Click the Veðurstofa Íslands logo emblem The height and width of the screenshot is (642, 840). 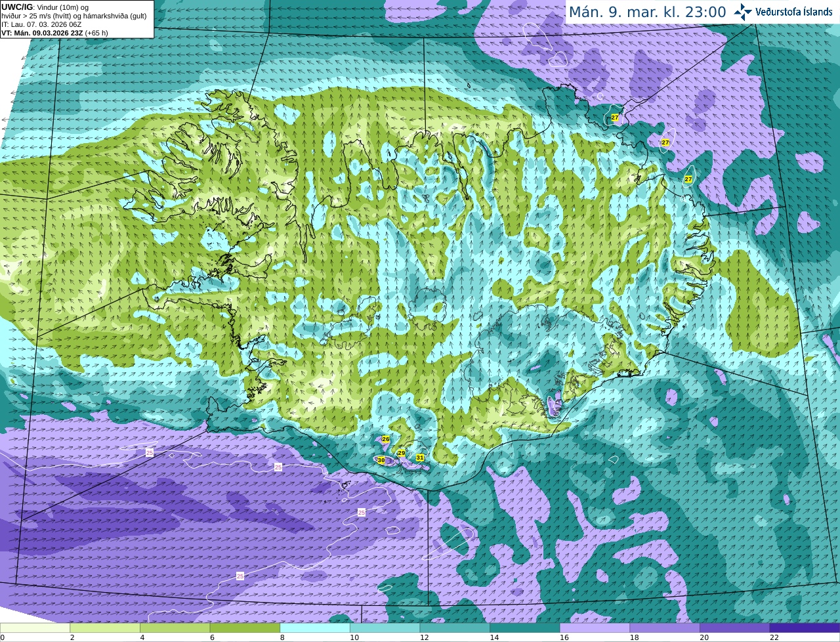[743, 12]
